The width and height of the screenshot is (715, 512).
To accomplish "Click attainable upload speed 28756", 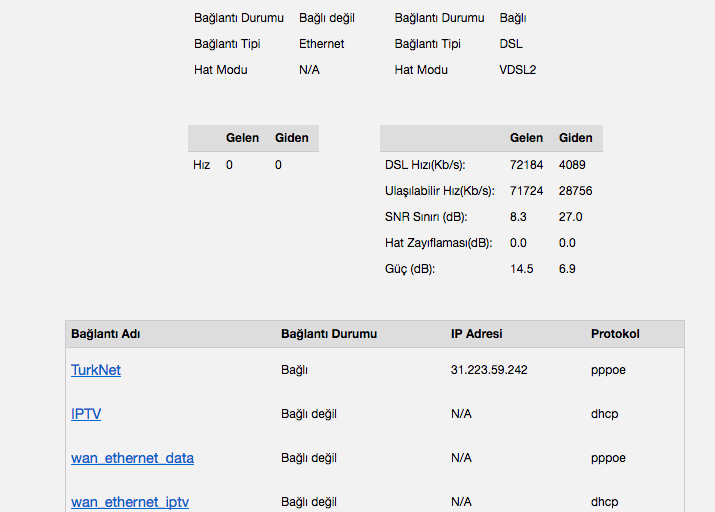I will [575, 191].
